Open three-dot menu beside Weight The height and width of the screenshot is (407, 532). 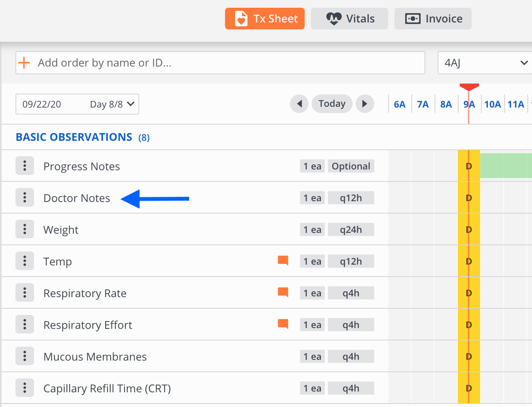tap(25, 229)
